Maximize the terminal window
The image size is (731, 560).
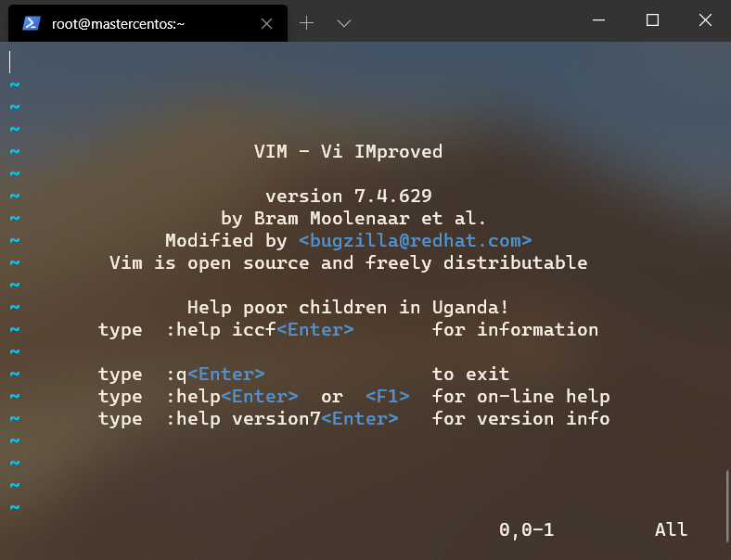(x=652, y=20)
